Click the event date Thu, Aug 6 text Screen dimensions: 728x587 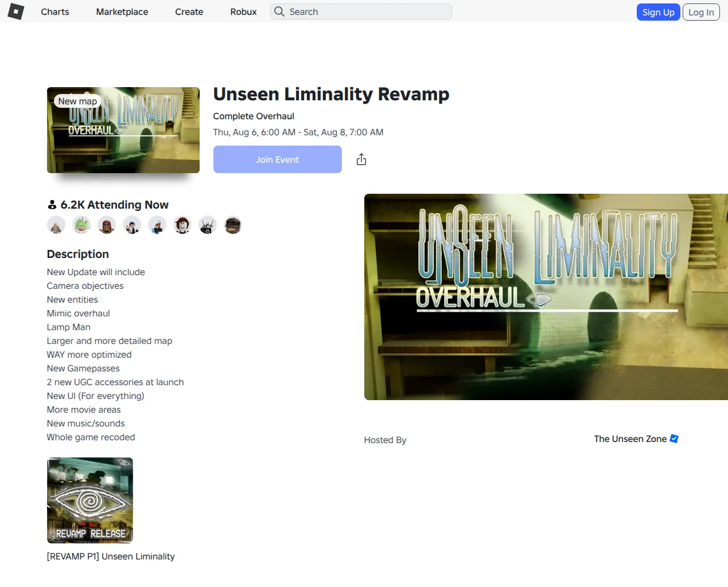[x=298, y=132]
